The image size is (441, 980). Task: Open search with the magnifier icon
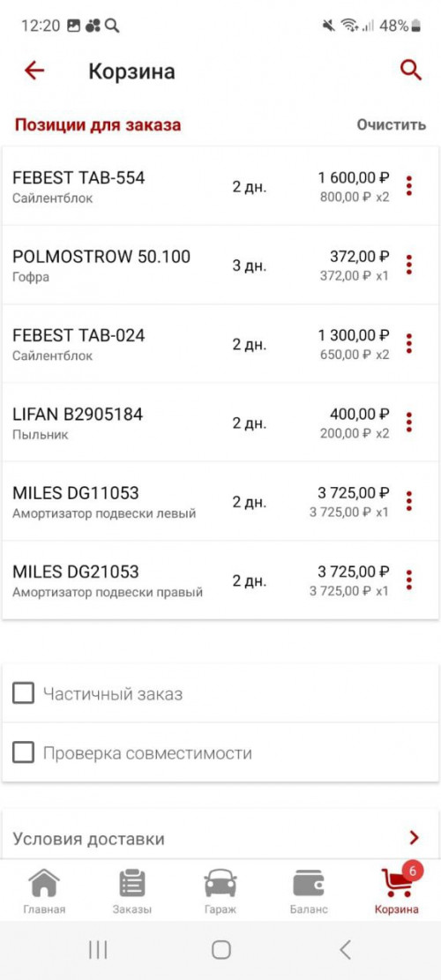(x=411, y=71)
